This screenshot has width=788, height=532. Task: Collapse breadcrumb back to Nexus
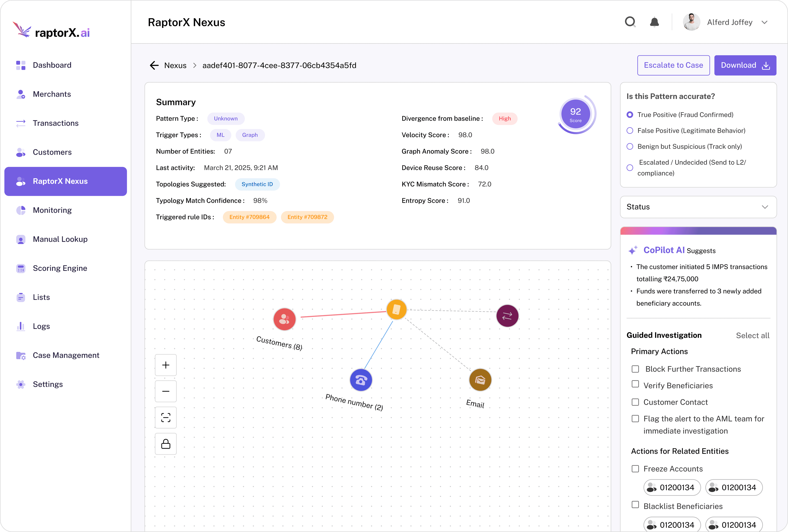(x=175, y=65)
